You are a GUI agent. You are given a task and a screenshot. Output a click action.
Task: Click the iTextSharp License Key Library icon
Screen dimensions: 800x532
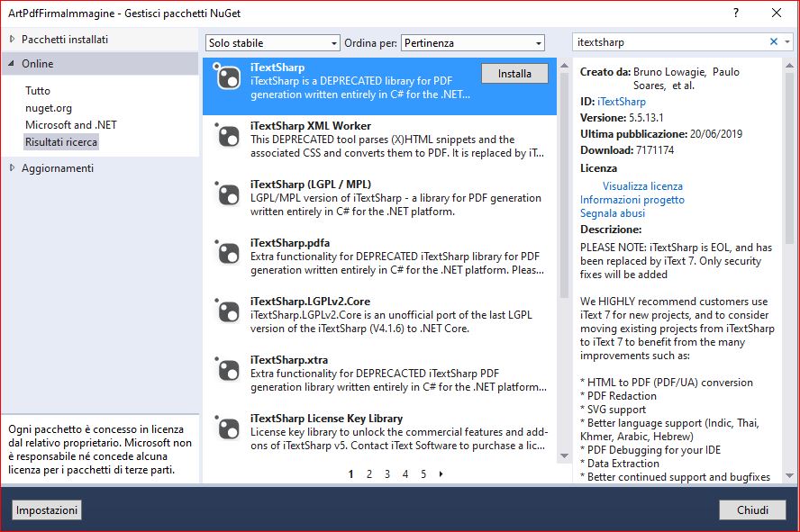[227, 428]
